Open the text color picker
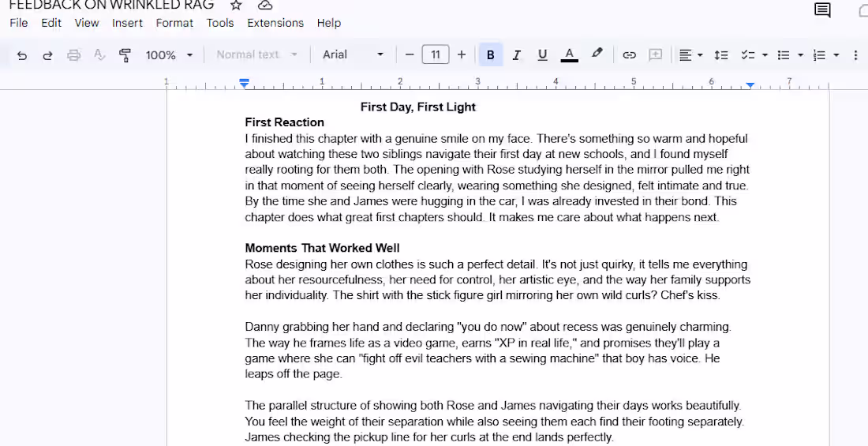Viewport: 868px width, 446px height. [569, 54]
